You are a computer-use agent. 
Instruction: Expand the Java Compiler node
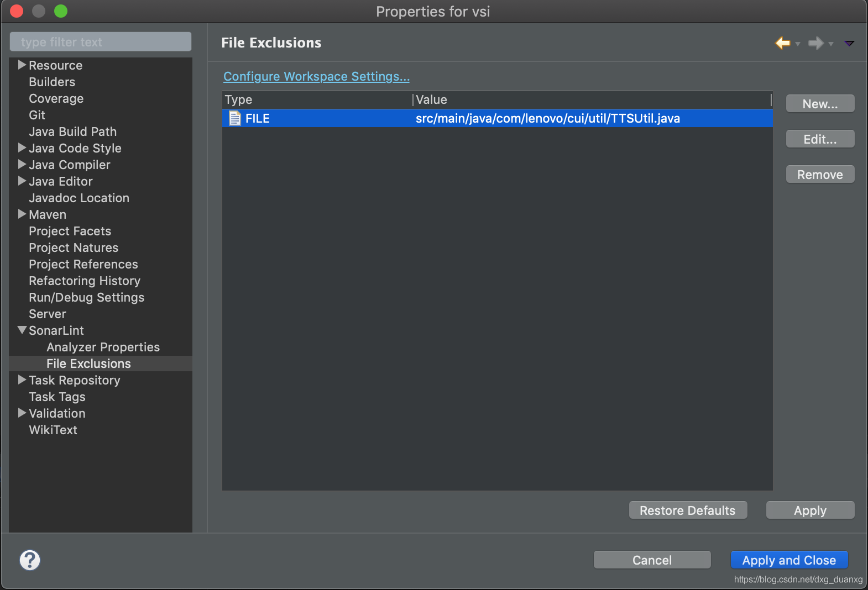pos(22,164)
